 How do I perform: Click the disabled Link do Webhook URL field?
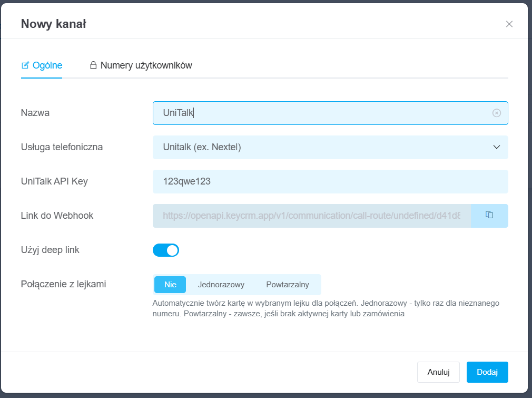coord(311,216)
